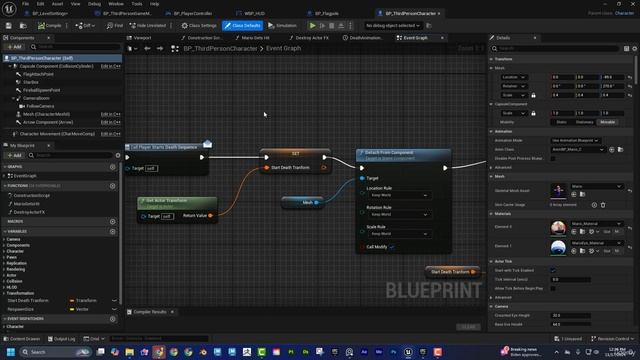The width and height of the screenshot is (640, 360).
Task: Switch to the Destroy Actor FX tab
Action: pyautogui.click(x=312, y=38)
